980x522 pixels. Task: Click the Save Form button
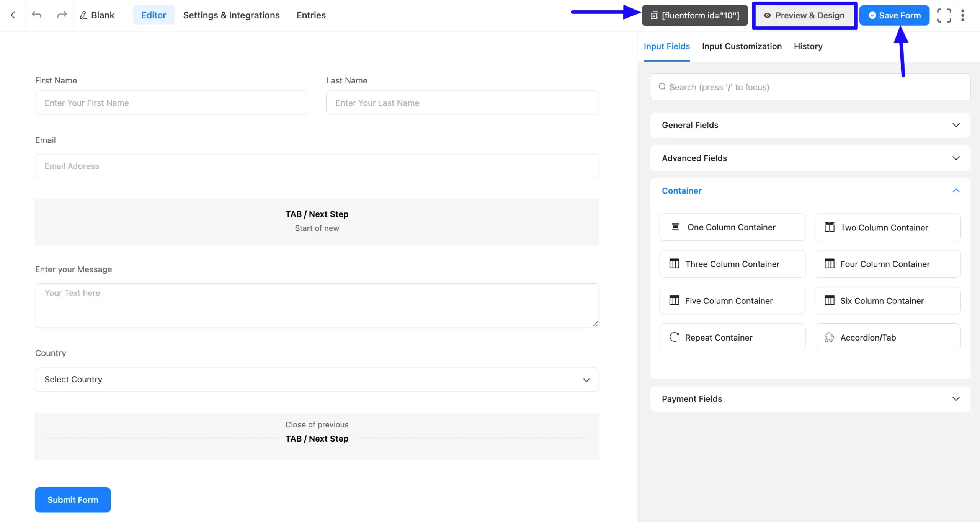(x=894, y=15)
